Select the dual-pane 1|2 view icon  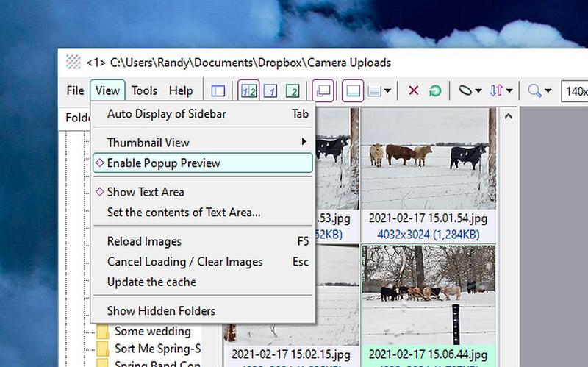(x=248, y=90)
